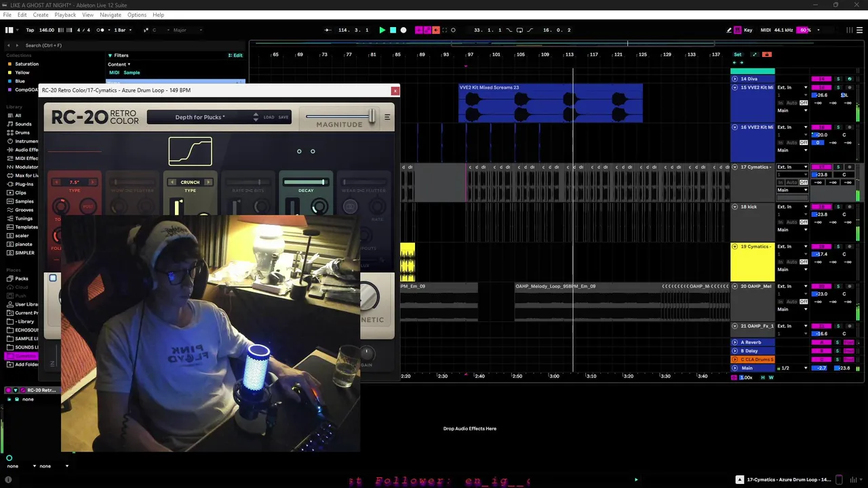Image resolution: width=868 pixels, height=488 pixels.
Task: Open the Sounds library category
Action: click(x=23, y=124)
